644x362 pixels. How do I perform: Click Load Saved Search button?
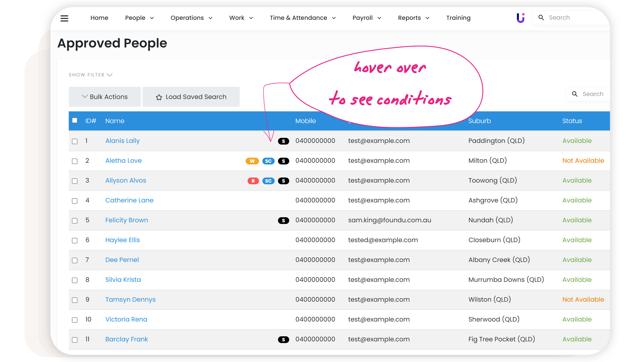point(191,97)
